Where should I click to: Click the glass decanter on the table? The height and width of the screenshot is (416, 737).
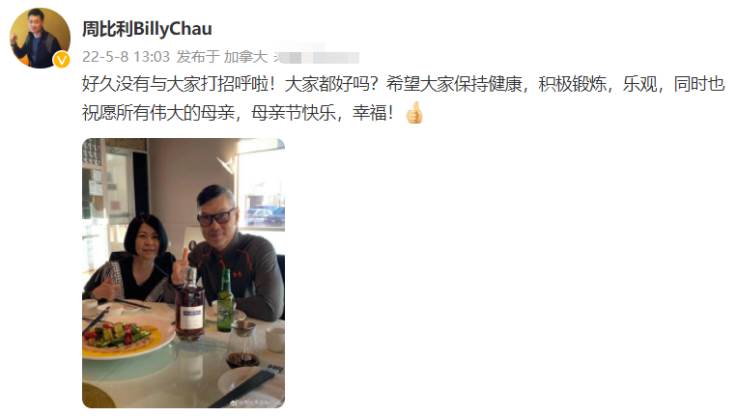point(243,345)
